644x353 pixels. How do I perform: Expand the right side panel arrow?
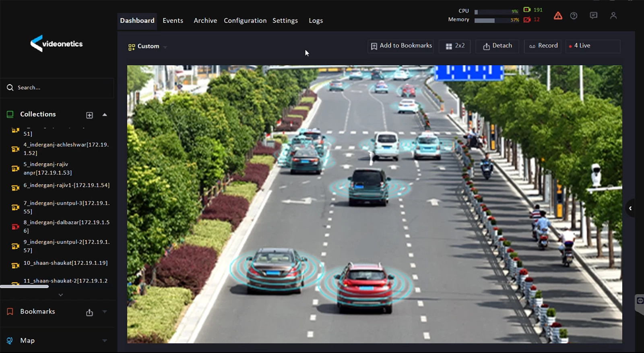coord(630,208)
